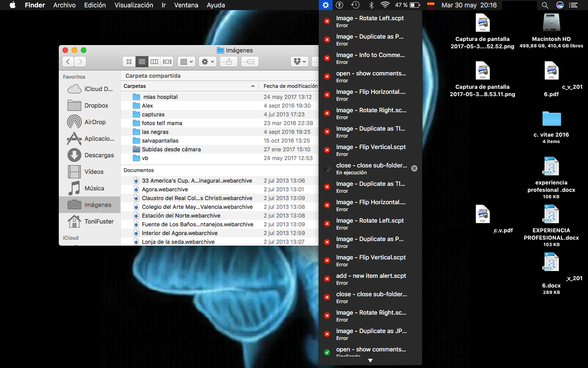Switch Finder to icon view
The height and width of the screenshot is (368, 588).
coord(129,62)
